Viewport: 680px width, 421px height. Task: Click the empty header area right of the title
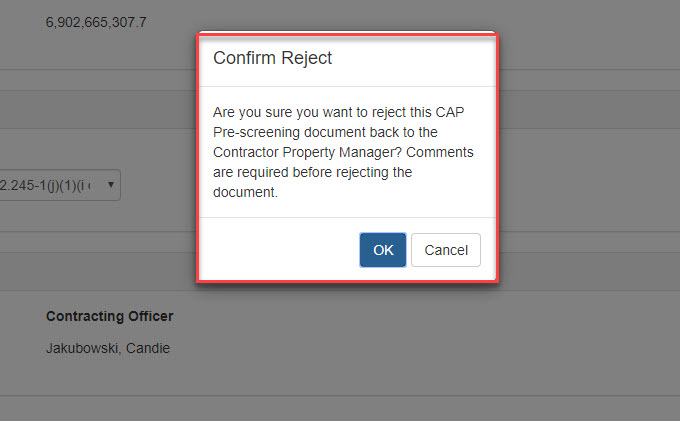[420, 58]
